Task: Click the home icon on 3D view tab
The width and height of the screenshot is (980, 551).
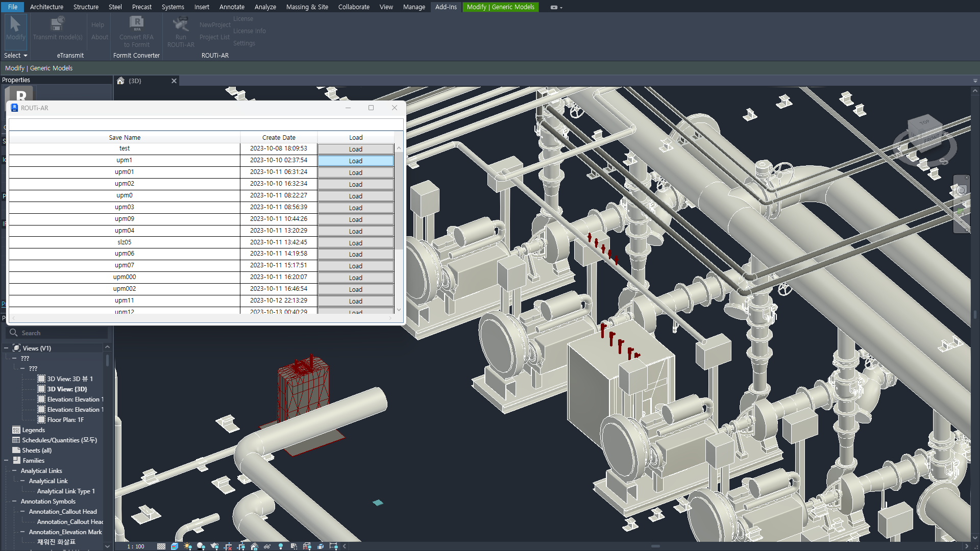Action: (x=120, y=81)
